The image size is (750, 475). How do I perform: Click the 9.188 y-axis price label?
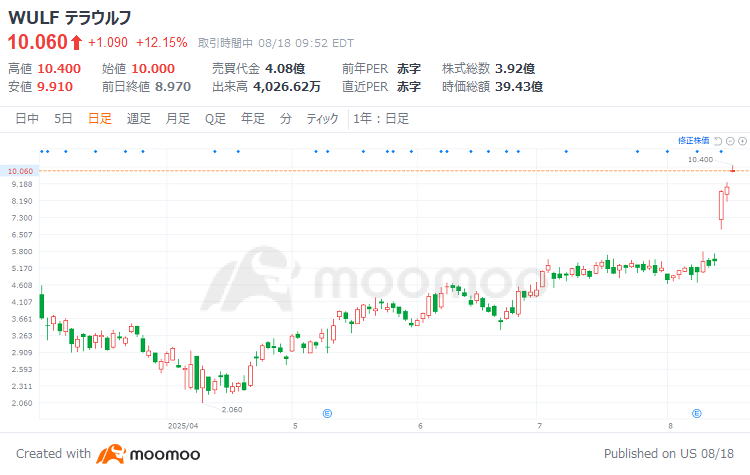(x=22, y=184)
